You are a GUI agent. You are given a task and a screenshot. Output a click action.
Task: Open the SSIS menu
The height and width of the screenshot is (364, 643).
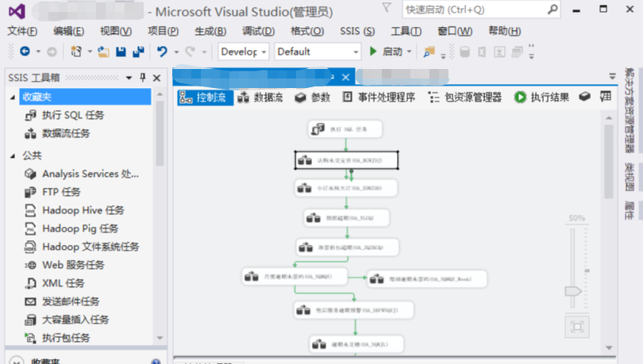357,31
